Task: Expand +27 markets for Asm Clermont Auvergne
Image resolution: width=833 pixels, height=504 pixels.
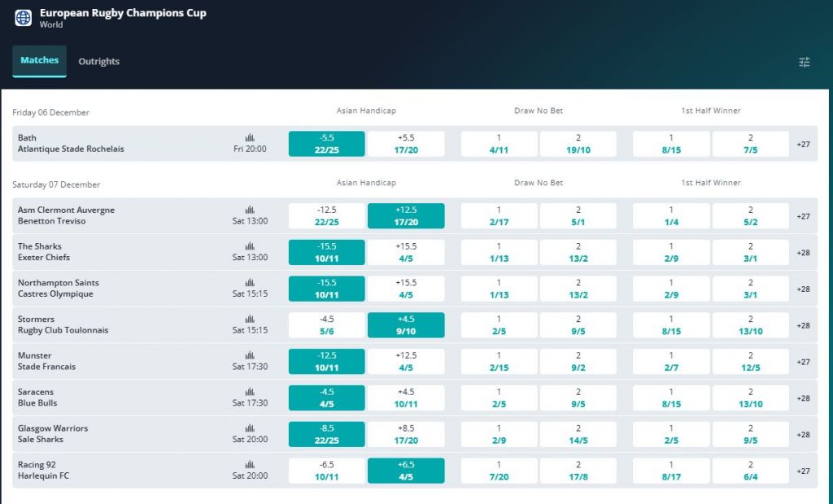Action: (803, 216)
